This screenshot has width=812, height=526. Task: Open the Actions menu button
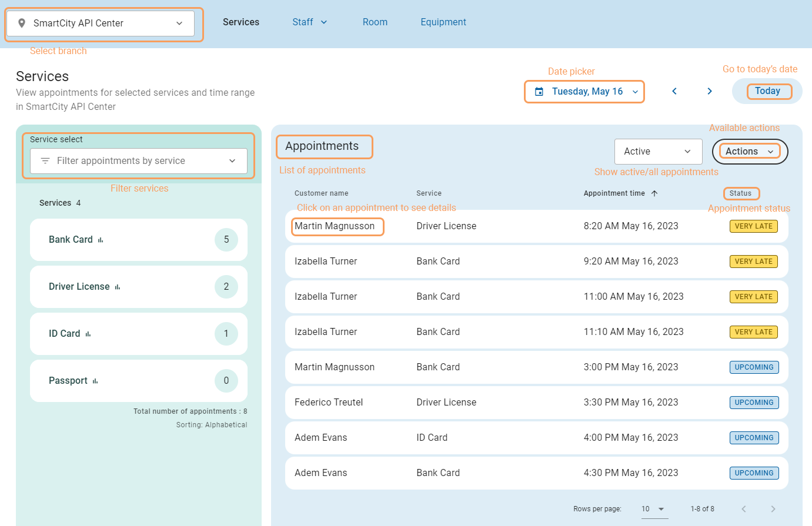750,152
